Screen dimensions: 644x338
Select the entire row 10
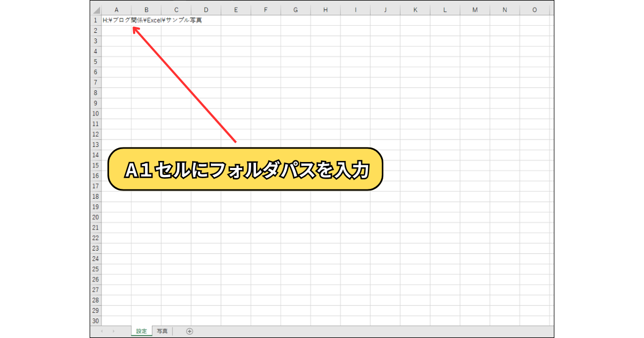click(96, 114)
